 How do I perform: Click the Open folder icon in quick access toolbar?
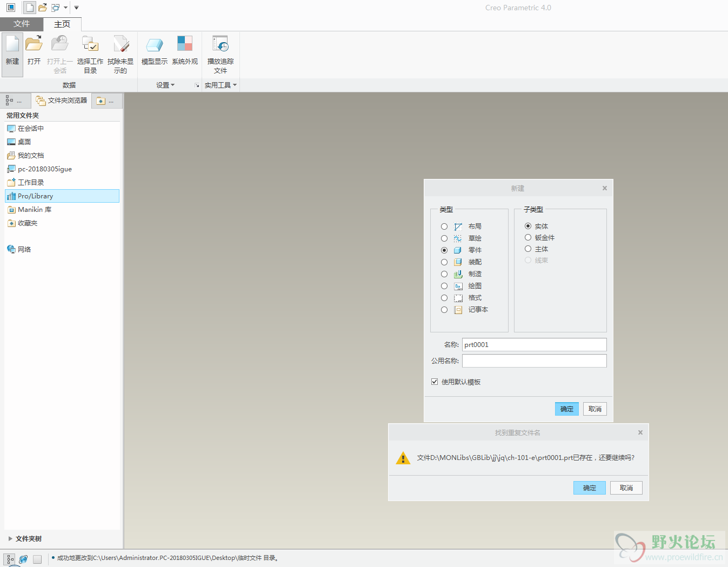click(43, 8)
